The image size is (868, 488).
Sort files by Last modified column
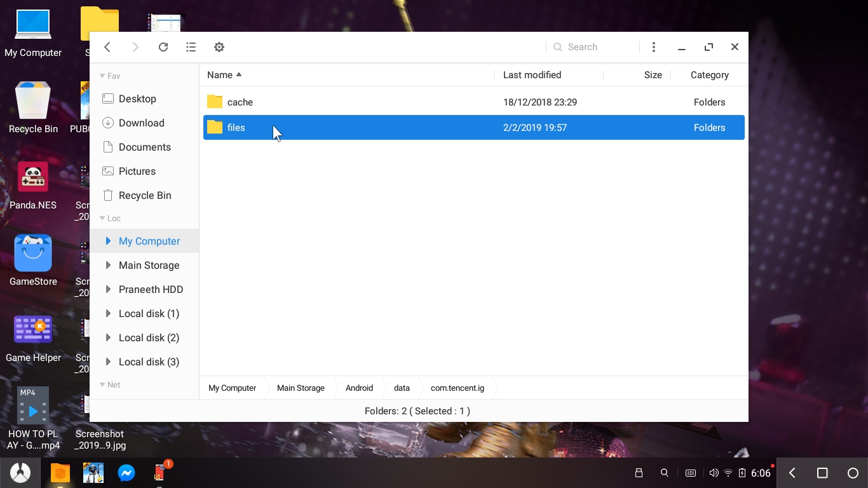532,75
